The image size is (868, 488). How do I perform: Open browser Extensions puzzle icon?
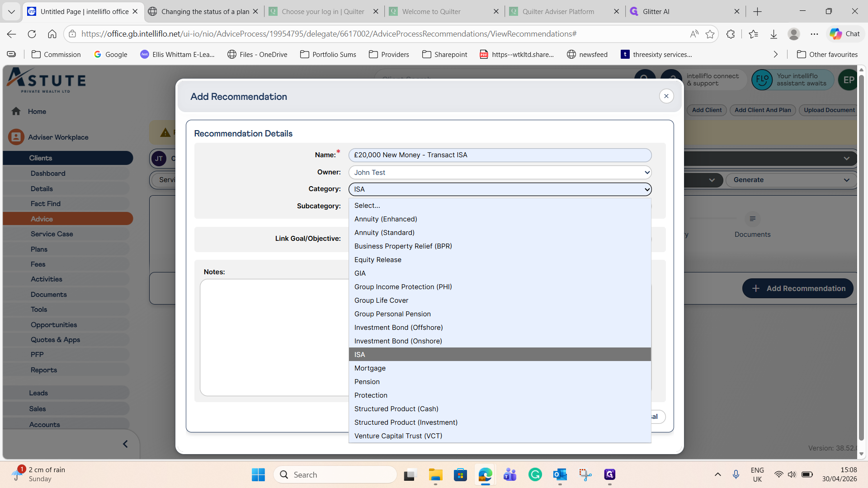click(x=731, y=34)
